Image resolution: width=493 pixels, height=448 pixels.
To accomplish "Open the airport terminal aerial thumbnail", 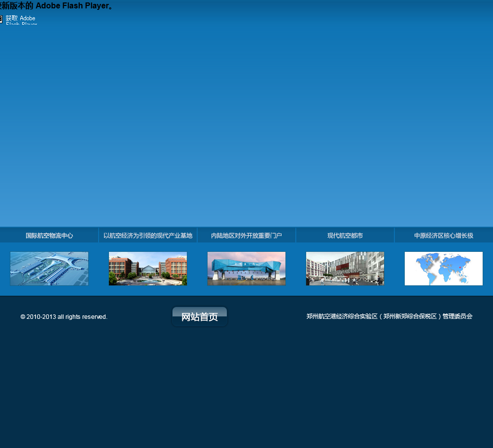I will click(x=49, y=269).
